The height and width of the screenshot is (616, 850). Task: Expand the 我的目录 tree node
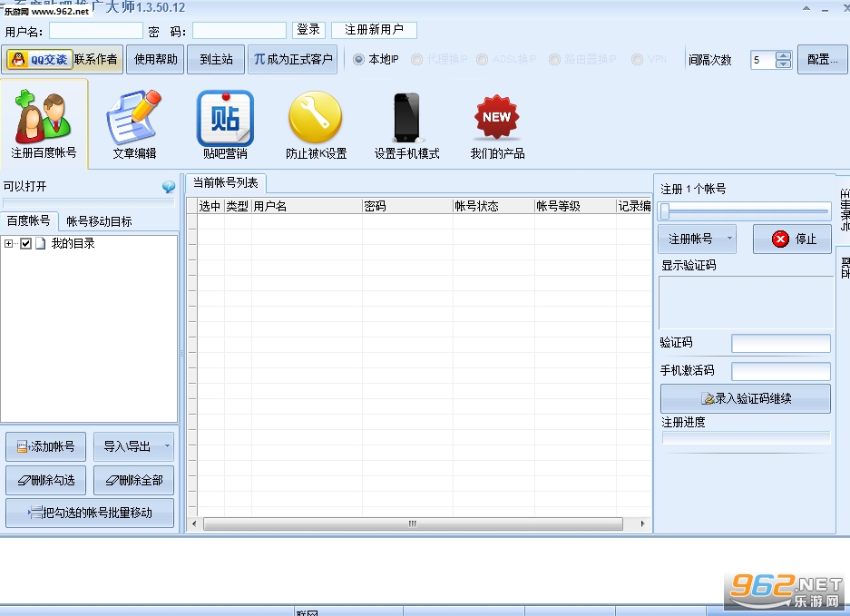tap(8, 243)
